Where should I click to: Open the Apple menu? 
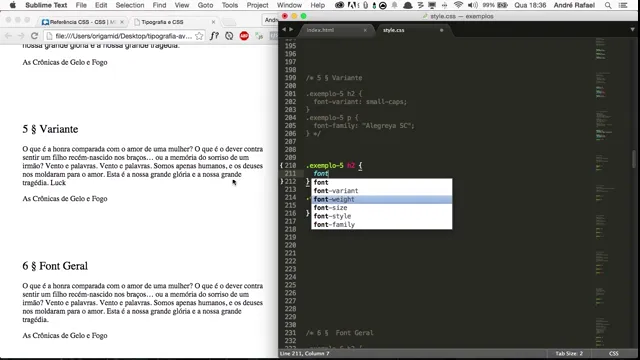tap(13, 5)
